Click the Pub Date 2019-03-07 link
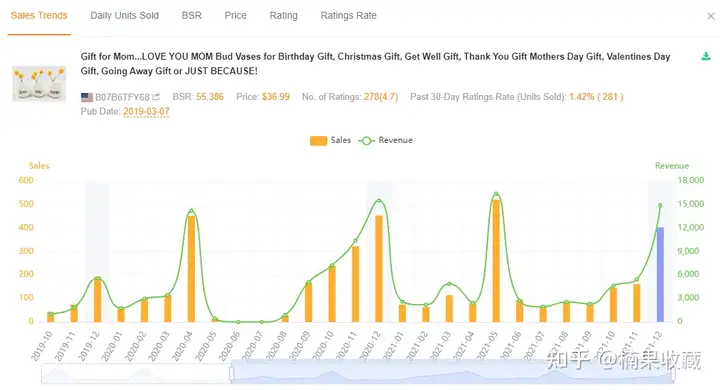Screen dimensions: 720x390 (x=146, y=112)
